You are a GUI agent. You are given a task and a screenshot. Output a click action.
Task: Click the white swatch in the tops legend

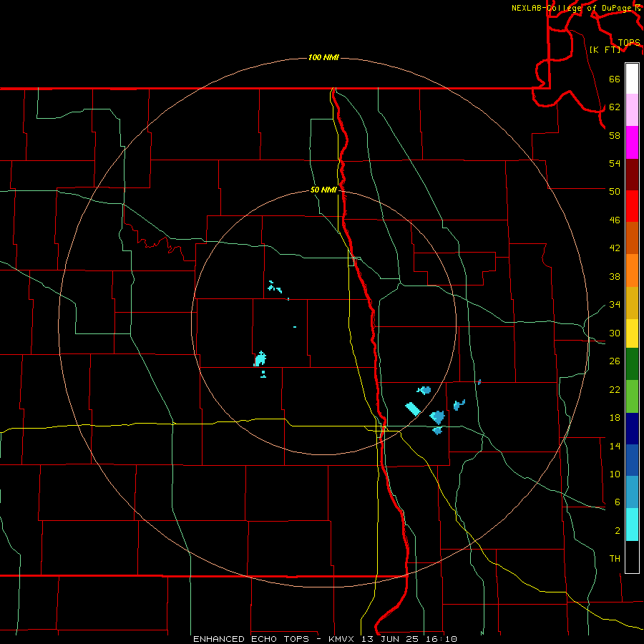pyautogui.click(x=632, y=79)
